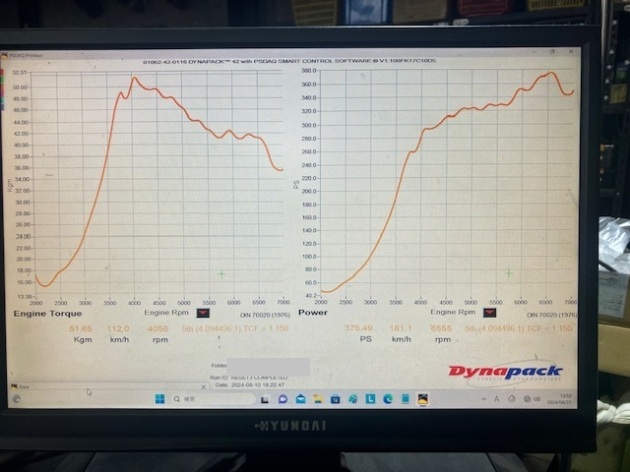Open Task View on the taskbar
The image size is (630, 472).
pyautogui.click(x=265, y=399)
